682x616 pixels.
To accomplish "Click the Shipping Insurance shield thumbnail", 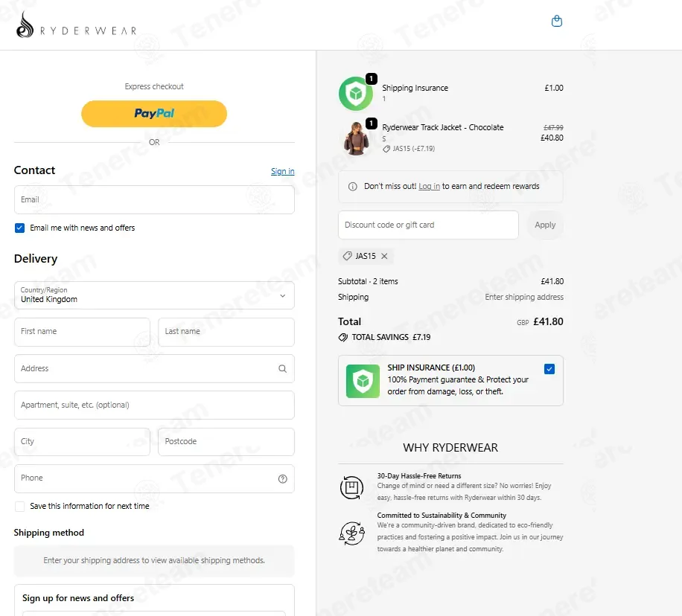I will (x=356, y=94).
